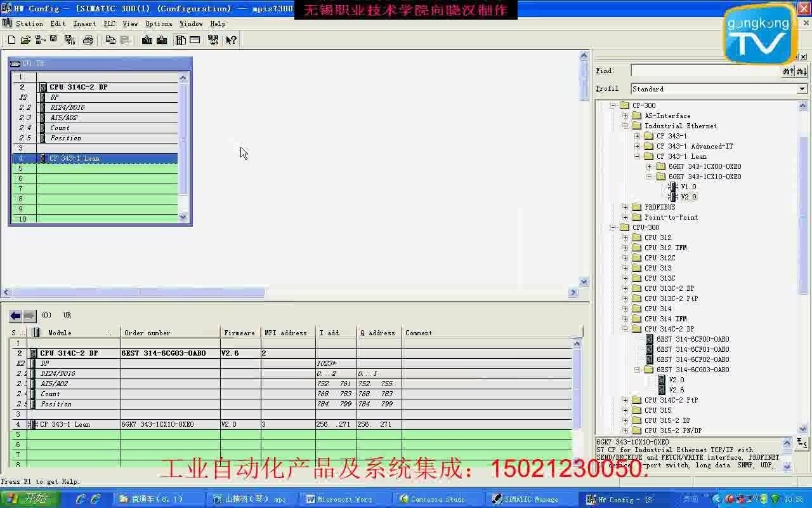Viewport: 812px width, 508px height.
Task: Open the Edit menu
Action: 58,23
